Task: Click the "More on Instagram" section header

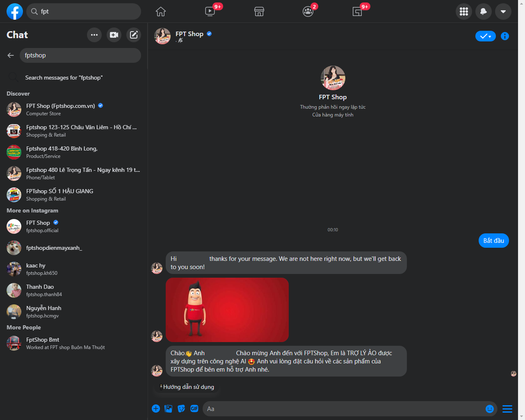Action: pyautogui.click(x=32, y=210)
